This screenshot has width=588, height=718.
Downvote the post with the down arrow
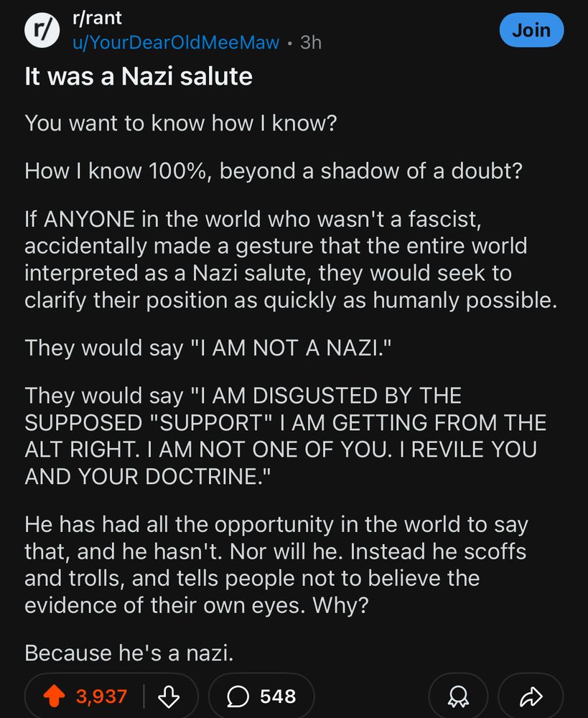[169, 696]
